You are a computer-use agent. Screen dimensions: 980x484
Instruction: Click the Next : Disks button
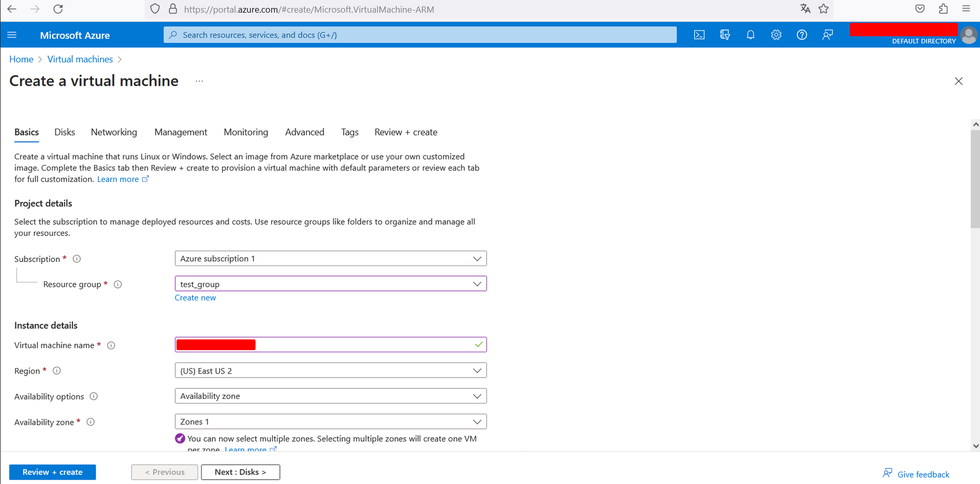pyautogui.click(x=240, y=472)
